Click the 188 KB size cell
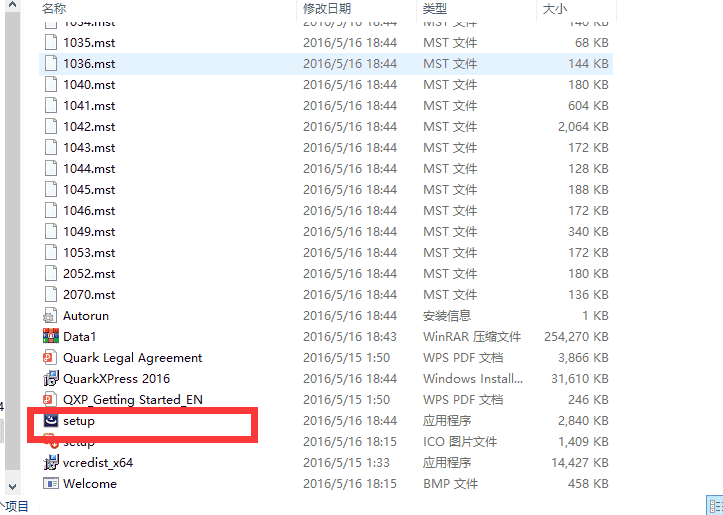 588,189
